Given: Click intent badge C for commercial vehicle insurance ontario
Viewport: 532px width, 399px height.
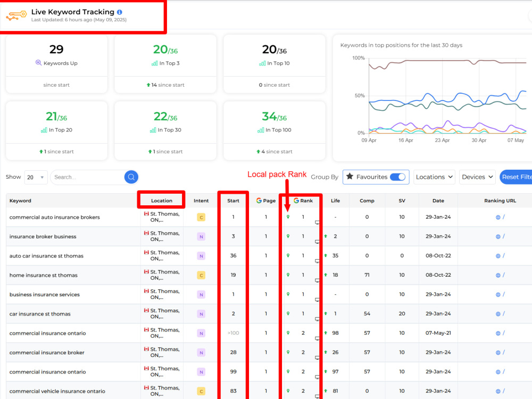Looking at the screenshot, I should [x=201, y=391].
